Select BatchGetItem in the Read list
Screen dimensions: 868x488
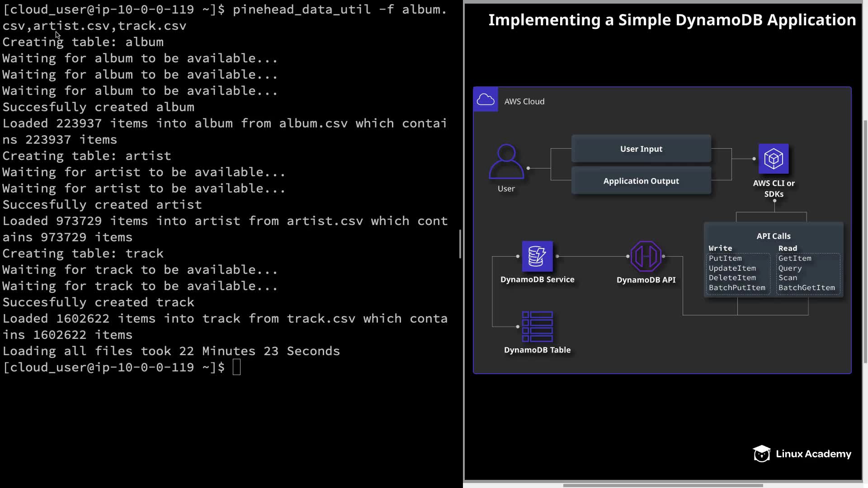coord(807,288)
